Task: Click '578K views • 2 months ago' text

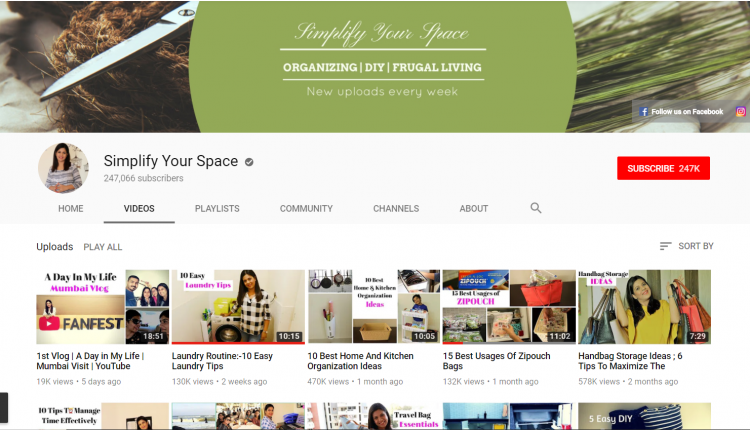Action: [x=628, y=382]
